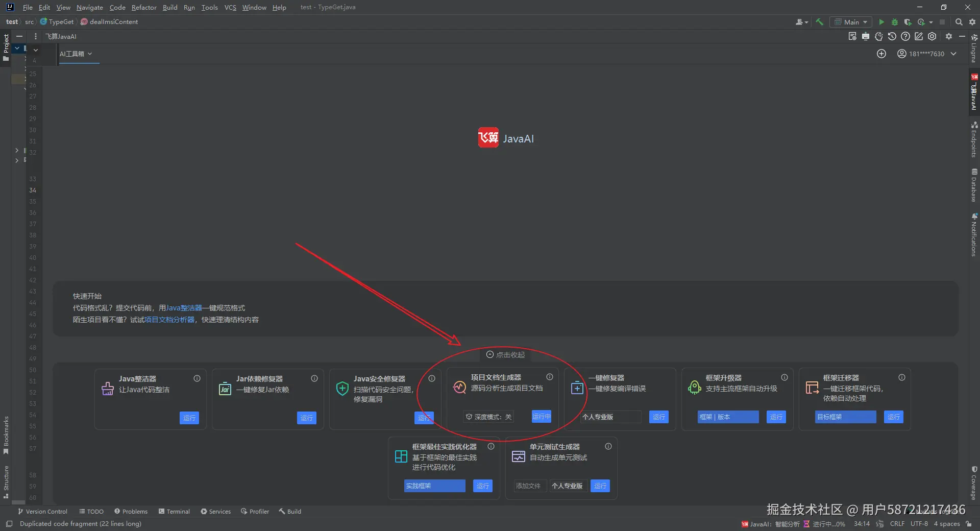Open the File menu
The height and width of the screenshot is (531, 980).
pyautogui.click(x=28, y=7)
